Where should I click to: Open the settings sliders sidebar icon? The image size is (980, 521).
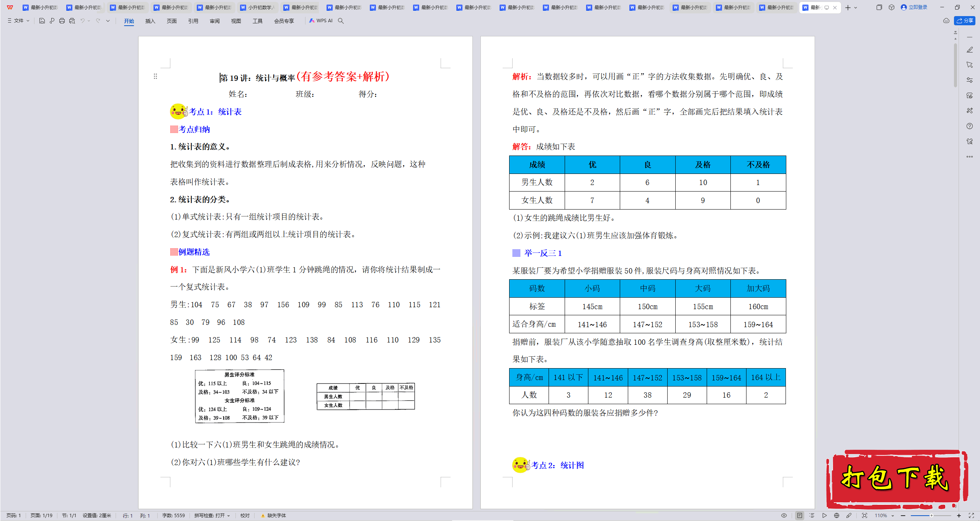pos(970,80)
